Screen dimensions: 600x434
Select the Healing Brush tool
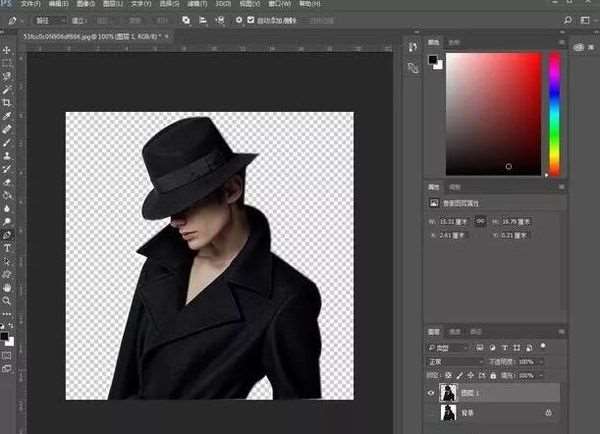[x=7, y=129]
